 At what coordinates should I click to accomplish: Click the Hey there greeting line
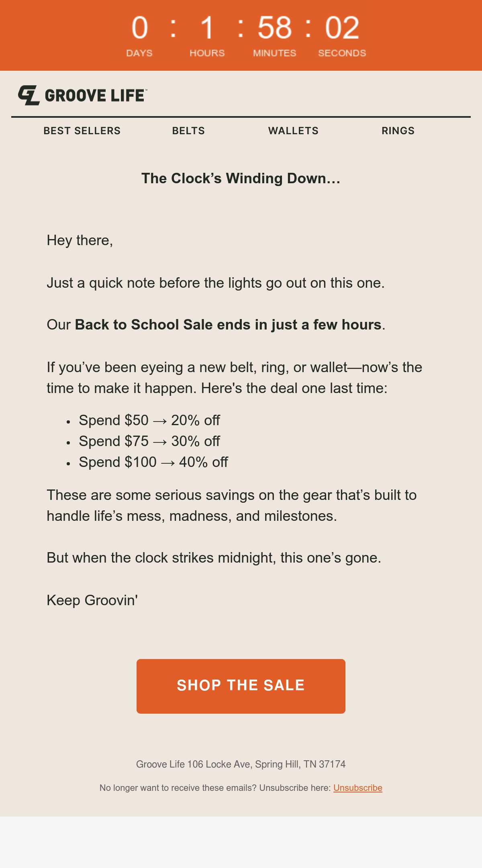80,240
